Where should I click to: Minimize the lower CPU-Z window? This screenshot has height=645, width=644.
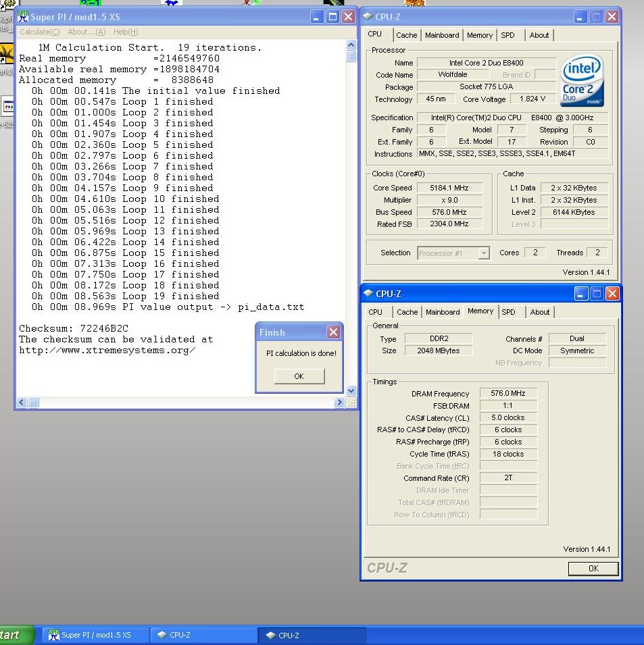581,294
